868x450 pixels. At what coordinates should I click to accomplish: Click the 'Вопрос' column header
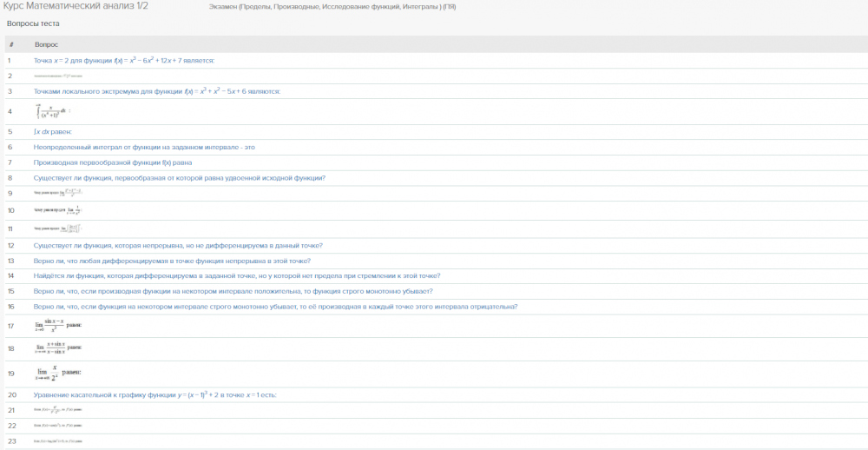tap(46, 44)
